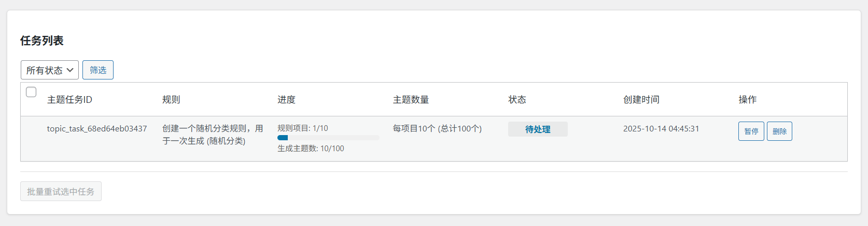Click the 主题任务ID column header
The height and width of the screenshot is (226, 868).
(69, 100)
